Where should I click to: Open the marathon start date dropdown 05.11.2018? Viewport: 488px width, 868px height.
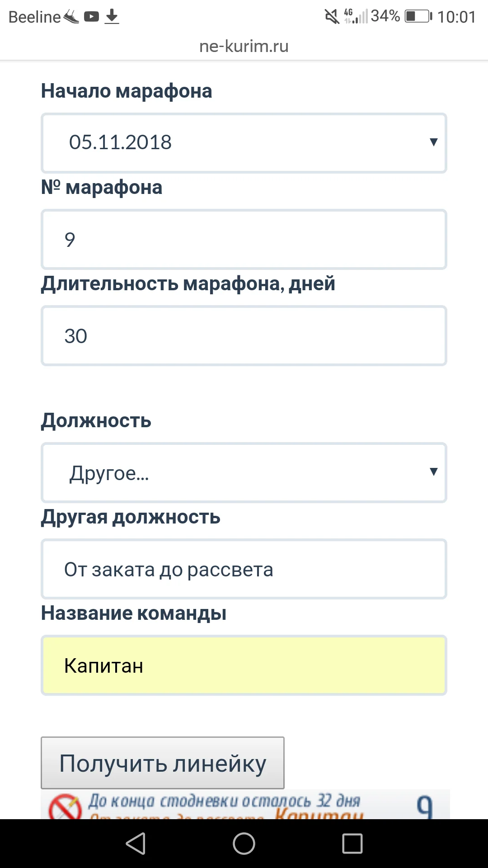tap(244, 142)
